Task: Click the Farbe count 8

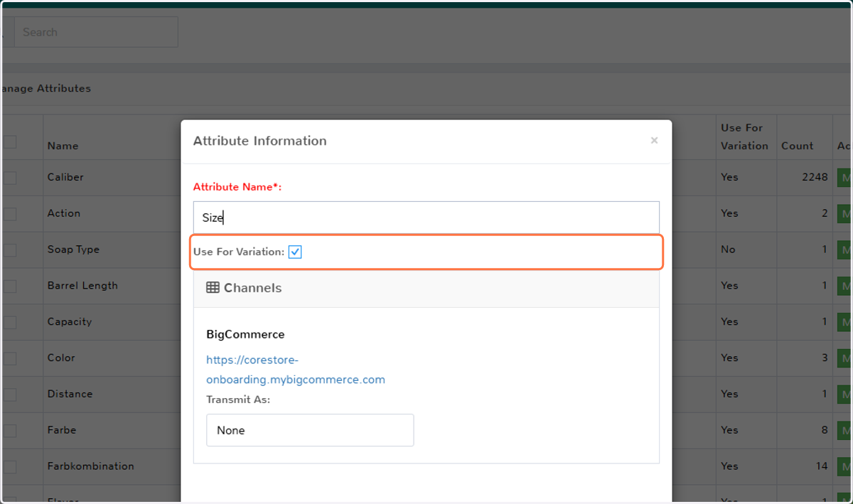Action: point(825,430)
